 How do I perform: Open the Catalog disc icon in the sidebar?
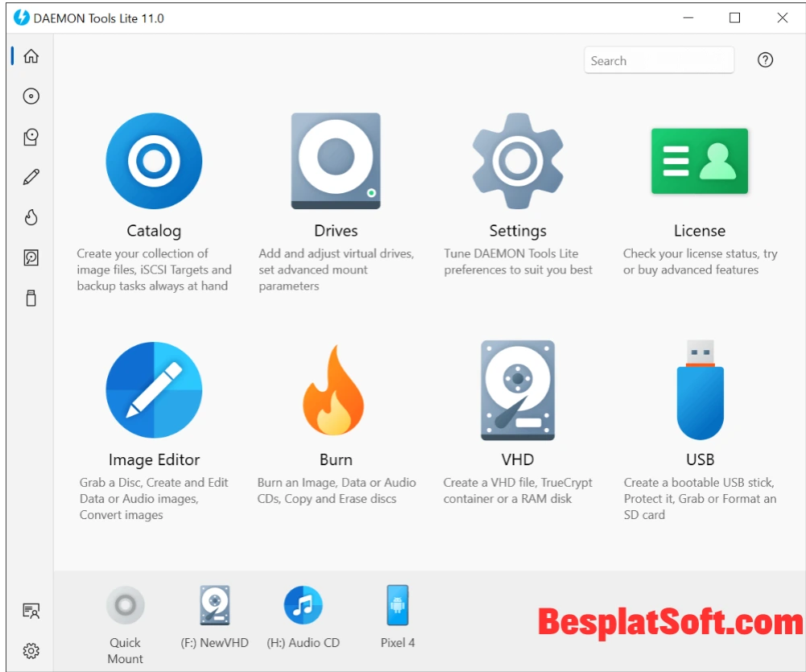pos(30,97)
